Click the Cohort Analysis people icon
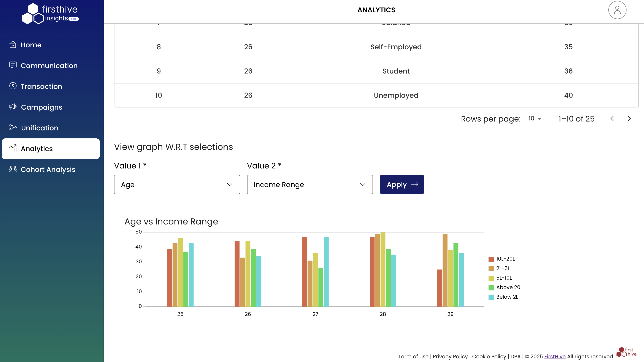Screen dimensions: 644x362 pos(13,169)
